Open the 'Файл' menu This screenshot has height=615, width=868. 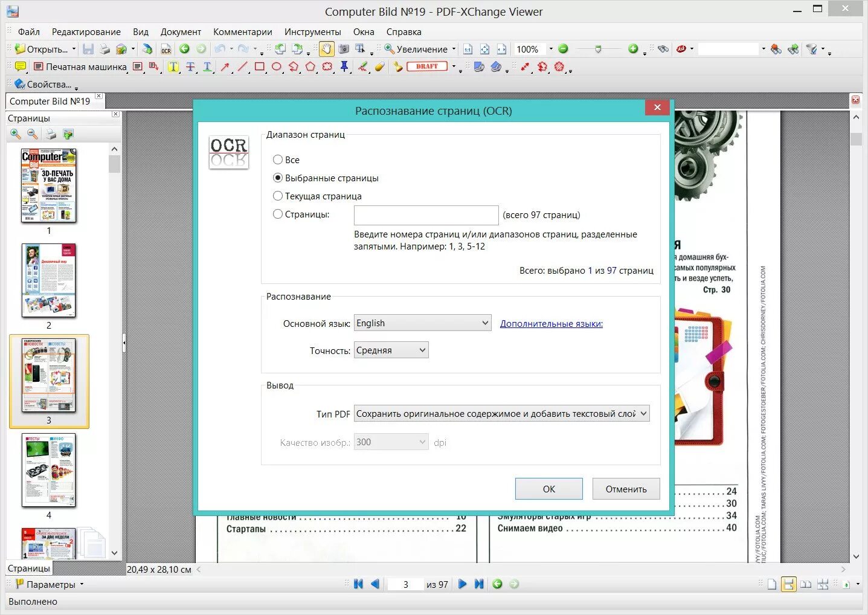29,32
